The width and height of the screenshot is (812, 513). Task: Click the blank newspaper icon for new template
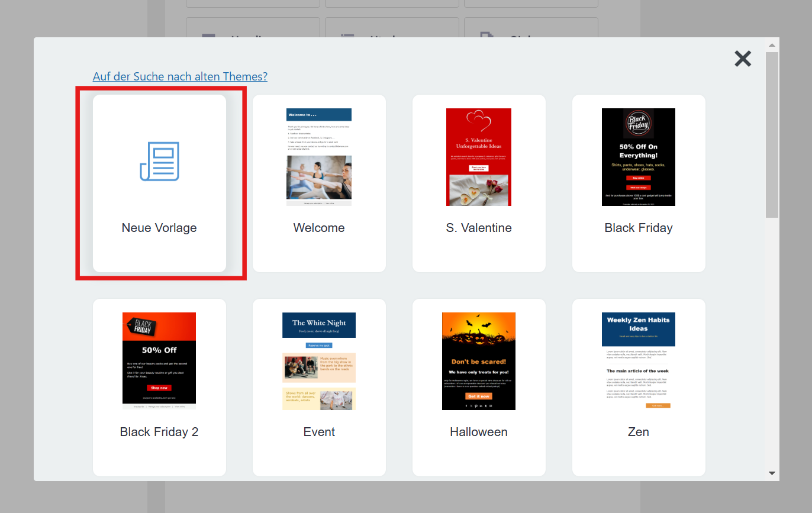tap(159, 162)
